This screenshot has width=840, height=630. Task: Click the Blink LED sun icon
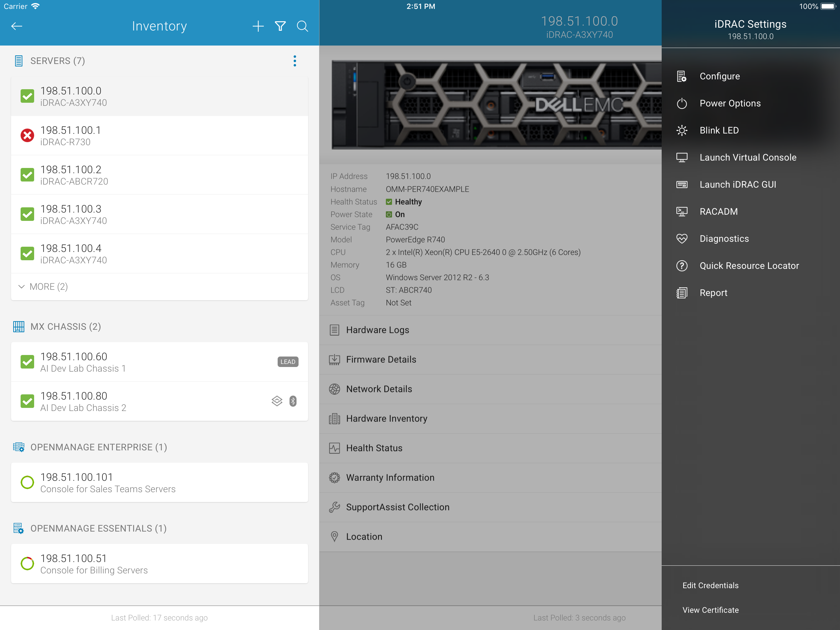coord(682,130)
